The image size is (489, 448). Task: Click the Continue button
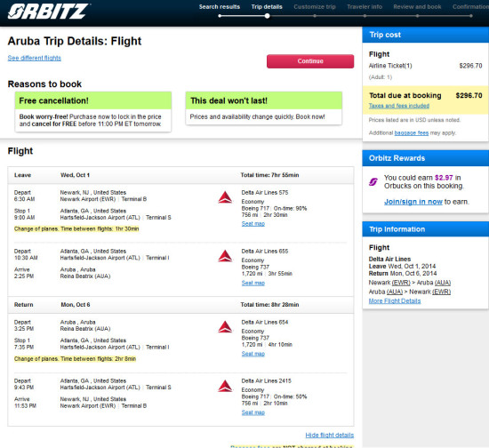[310, 61]
